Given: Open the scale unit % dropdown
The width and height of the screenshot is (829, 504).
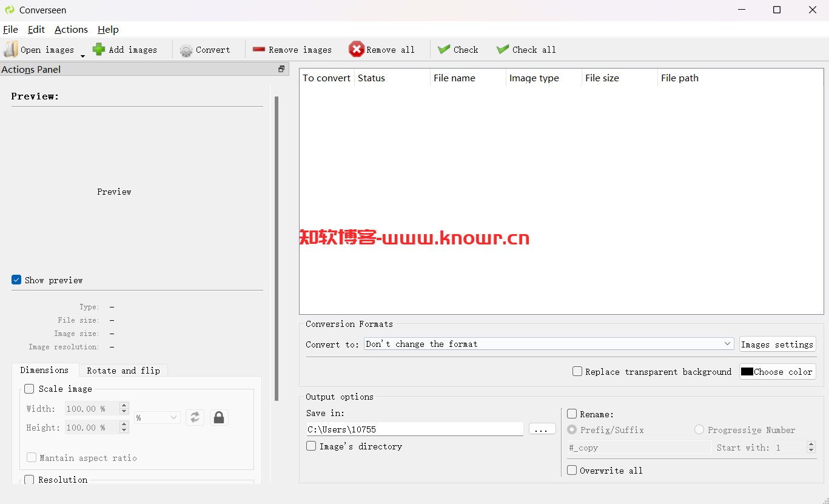Looking at the screenshot, I should click(x=157, y=418).
